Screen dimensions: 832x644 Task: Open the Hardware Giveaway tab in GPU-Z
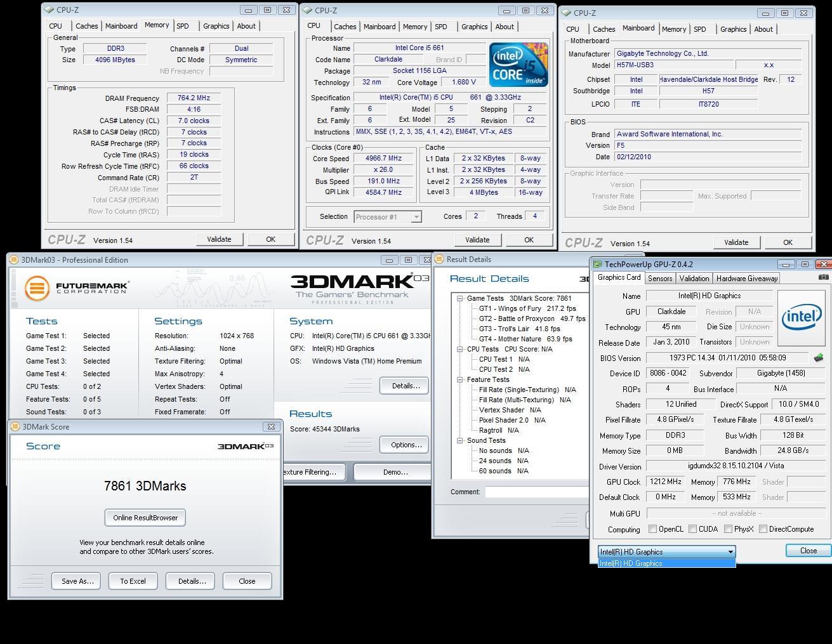coord(747,279)
